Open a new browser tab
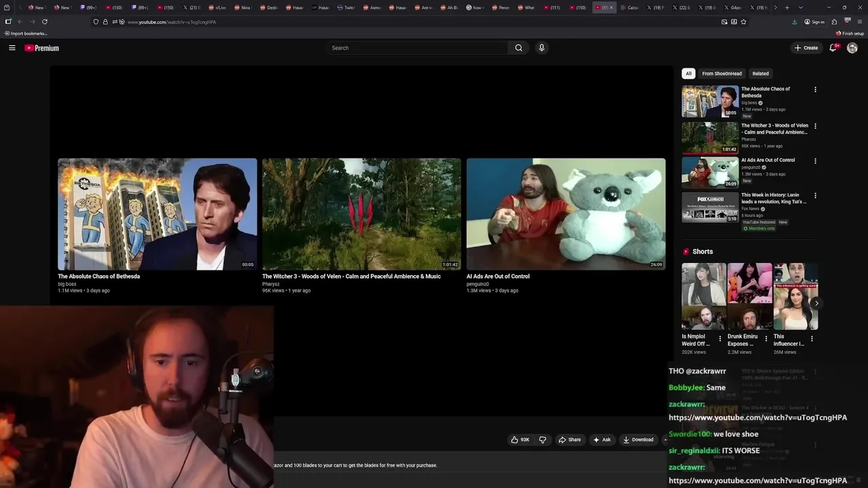This screenshot has width=868, height=488. coord(787,7)
